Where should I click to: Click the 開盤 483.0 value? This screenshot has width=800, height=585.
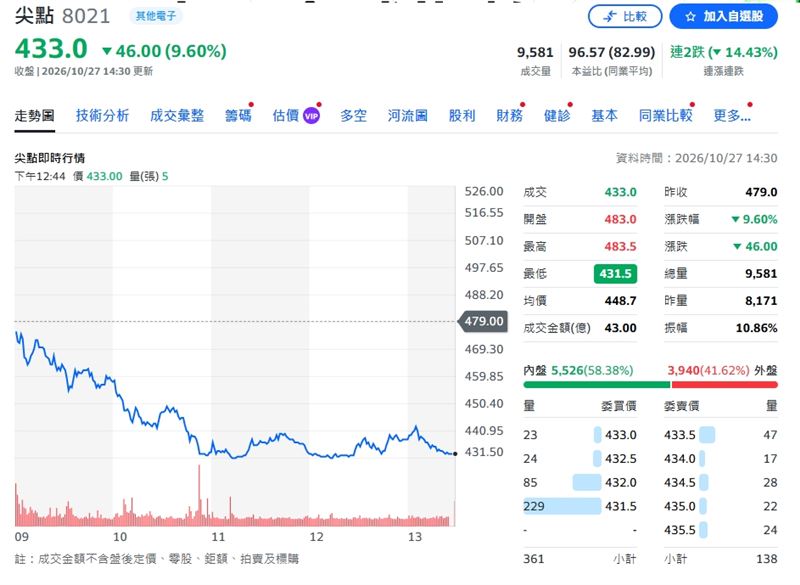tap(620, 219)
